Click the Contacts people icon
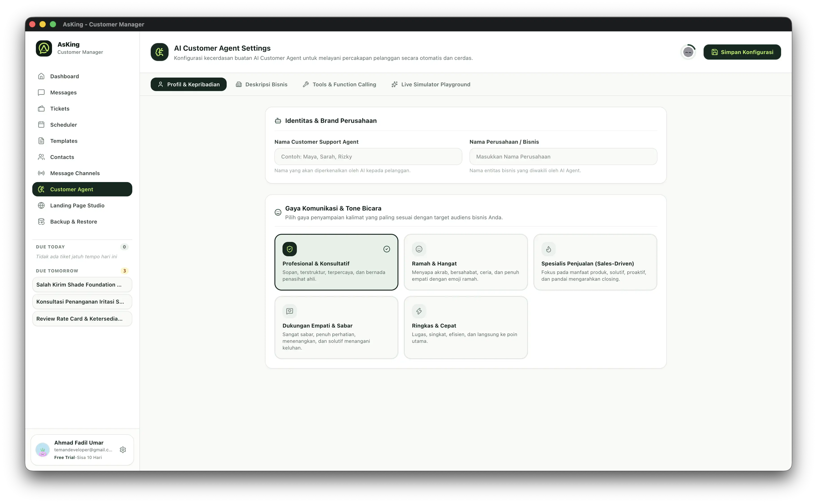 pyautogui.click(x=41, y=157)
